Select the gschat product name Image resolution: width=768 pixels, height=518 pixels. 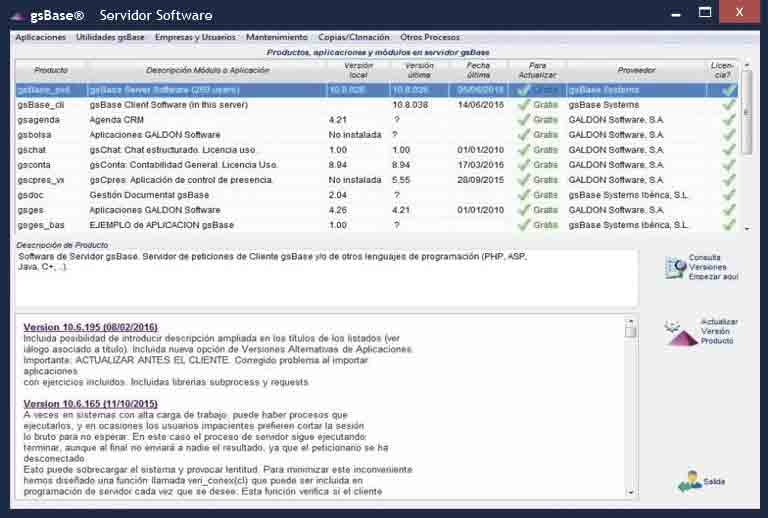point(31,150)
